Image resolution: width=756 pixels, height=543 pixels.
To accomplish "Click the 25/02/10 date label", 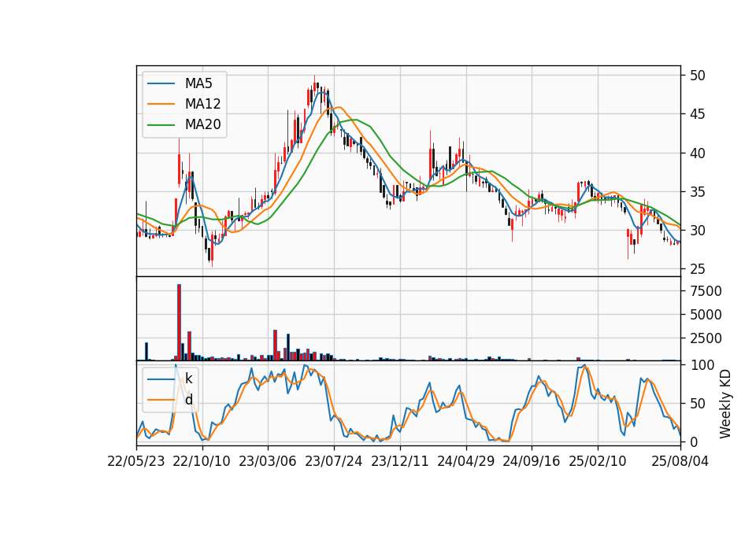I will 598,461.
